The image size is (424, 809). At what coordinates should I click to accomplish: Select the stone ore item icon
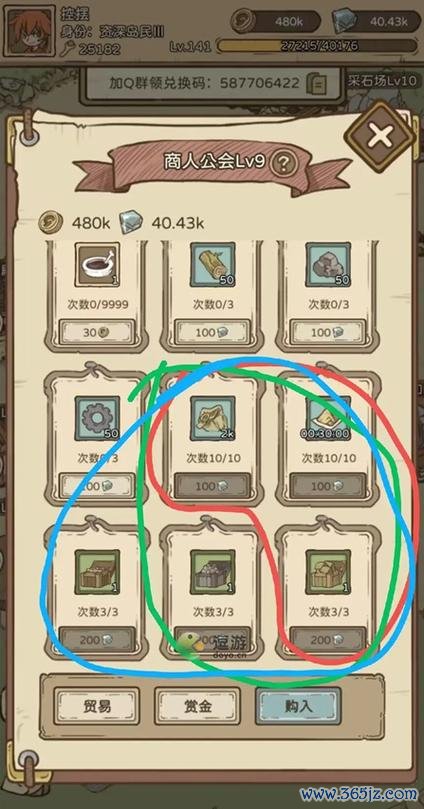pyautogui.click(x=328, y=264)
